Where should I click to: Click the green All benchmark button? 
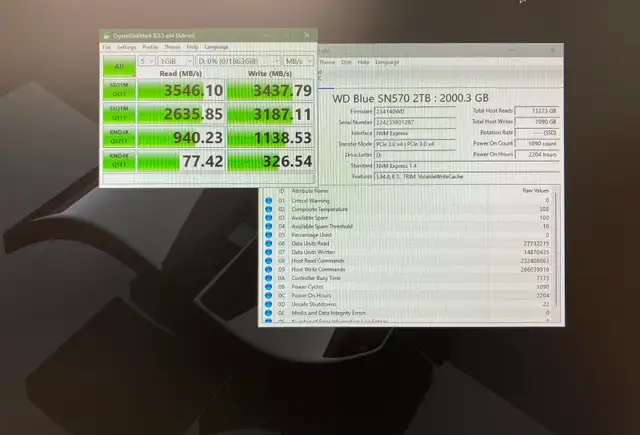(x=119, y=66)
